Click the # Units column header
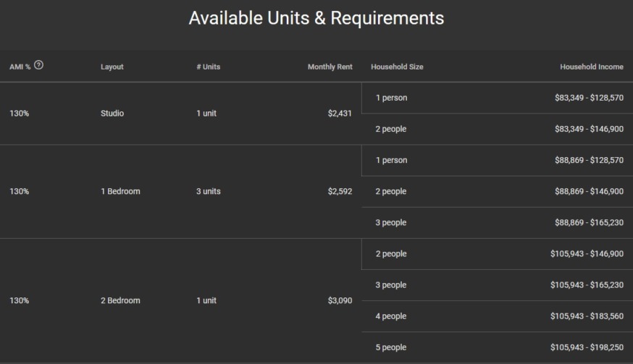Image resolution: width=633 pixels, height=364 pixels. tap(208, 67)
